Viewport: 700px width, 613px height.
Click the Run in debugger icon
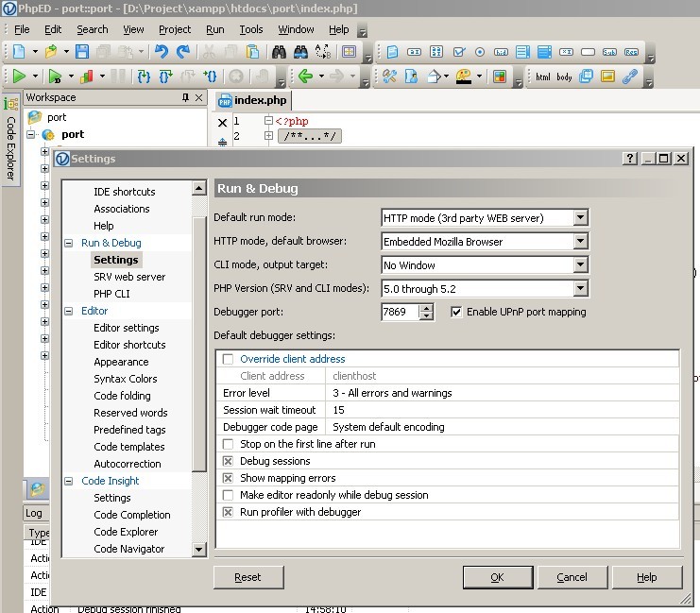[x=55, y=77]
